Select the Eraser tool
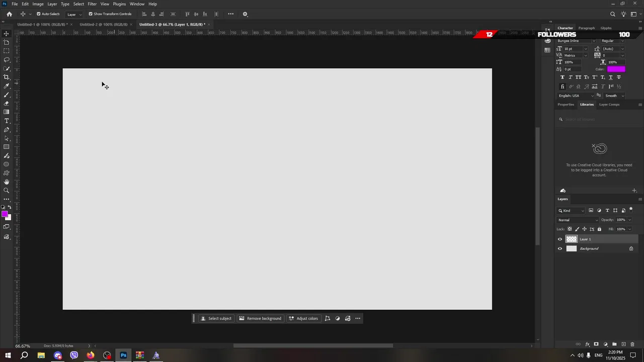 7,103
